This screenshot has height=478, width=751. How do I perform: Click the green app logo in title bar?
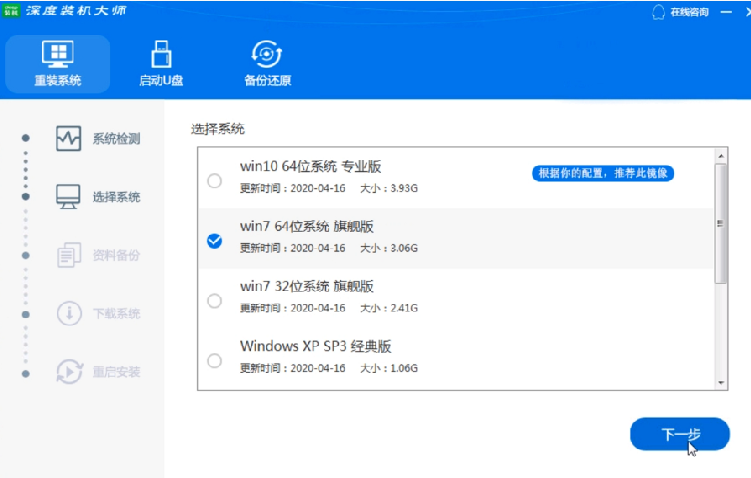14,11
